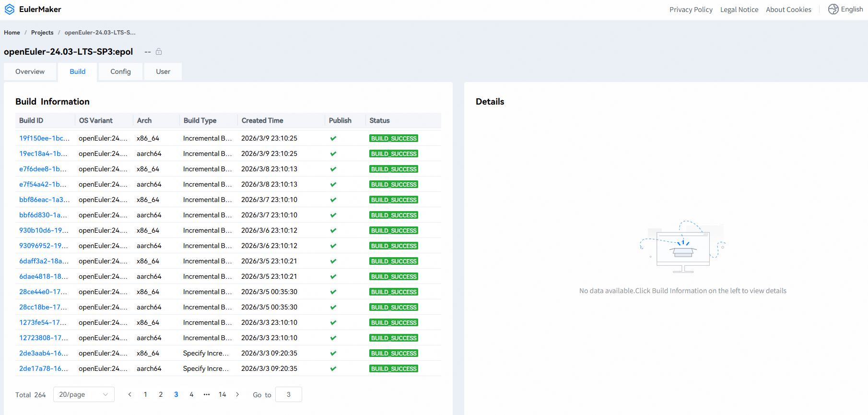Click the lock icon beside project name
868x415 pixels.
click(x=159, y=52)
